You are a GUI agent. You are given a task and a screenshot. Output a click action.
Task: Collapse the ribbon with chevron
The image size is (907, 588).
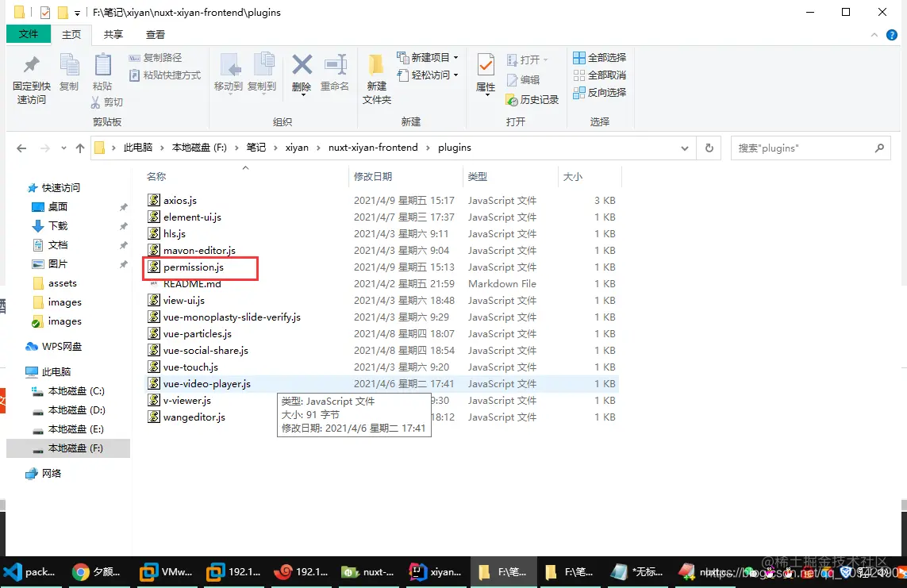click(874, 35)
